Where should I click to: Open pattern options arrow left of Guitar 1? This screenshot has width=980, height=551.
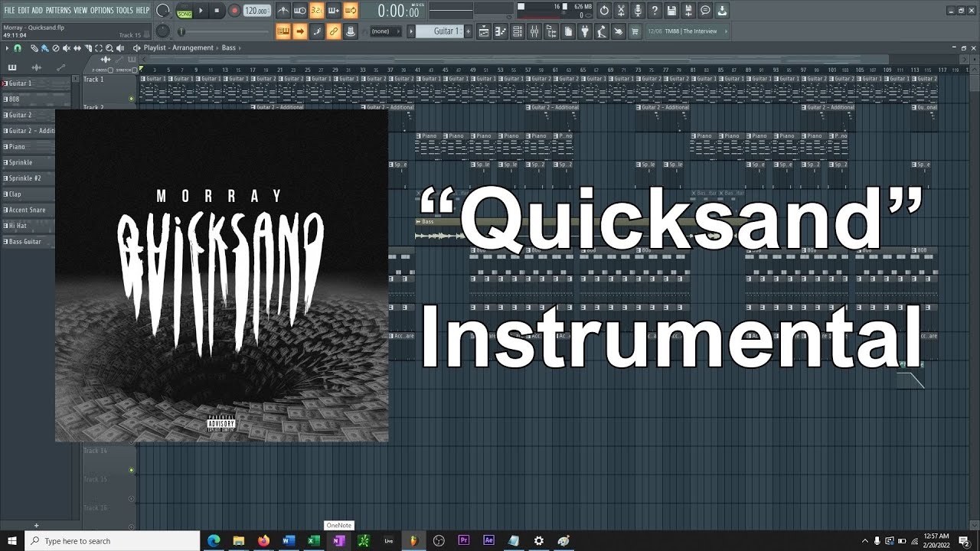[x=410, y=31]
